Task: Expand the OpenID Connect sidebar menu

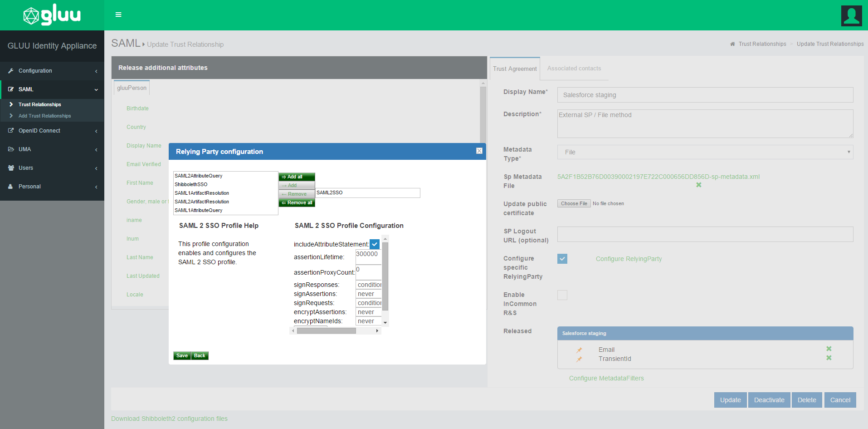Action: click(52, 131)
